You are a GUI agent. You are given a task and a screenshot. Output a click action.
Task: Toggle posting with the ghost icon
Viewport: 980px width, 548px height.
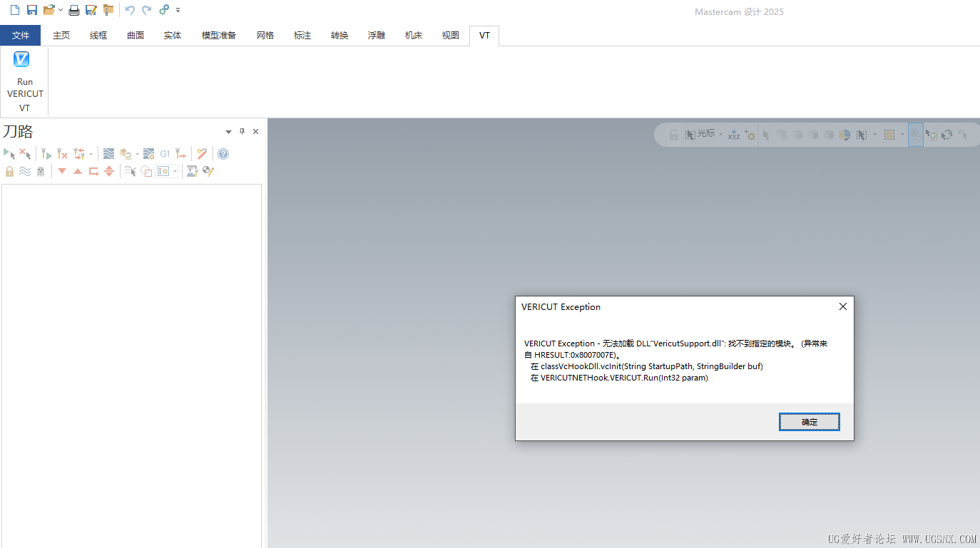pos(41,171)
